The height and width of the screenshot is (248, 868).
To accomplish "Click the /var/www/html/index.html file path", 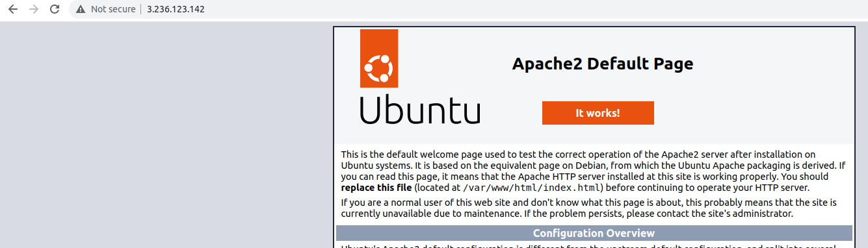I will click(x=532, y=188).
